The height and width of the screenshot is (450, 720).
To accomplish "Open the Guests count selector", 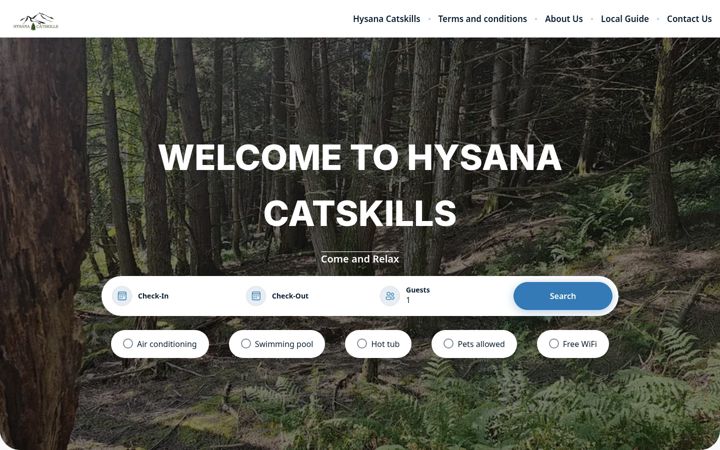I will [x=443, y=296].
